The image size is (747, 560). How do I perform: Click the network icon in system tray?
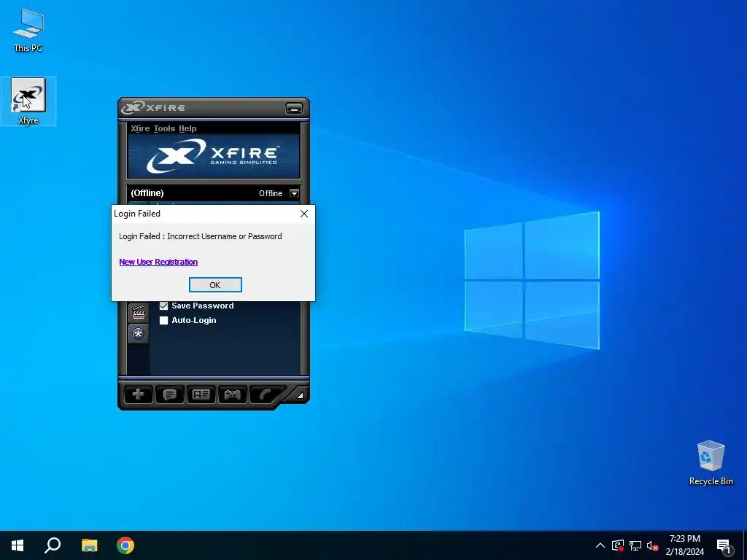(x=635, y=545)
